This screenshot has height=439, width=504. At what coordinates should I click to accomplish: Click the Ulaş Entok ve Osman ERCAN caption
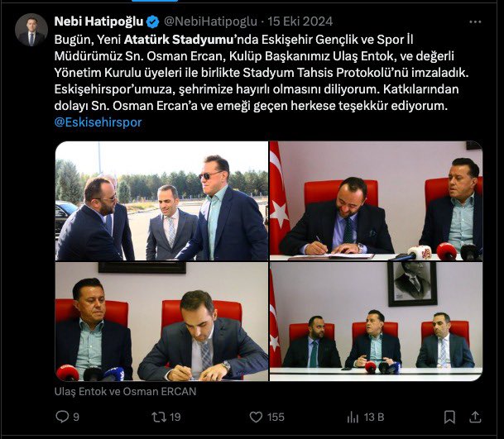click(x=125, y=392)
